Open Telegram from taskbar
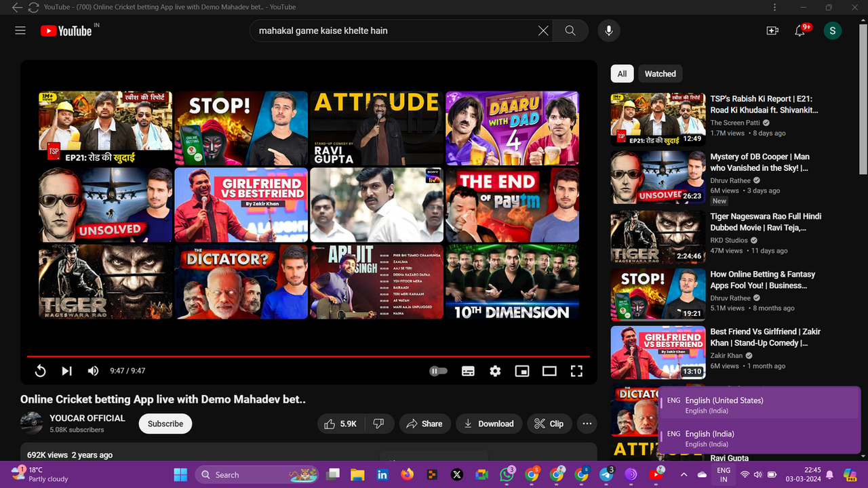 coord(606,474)
